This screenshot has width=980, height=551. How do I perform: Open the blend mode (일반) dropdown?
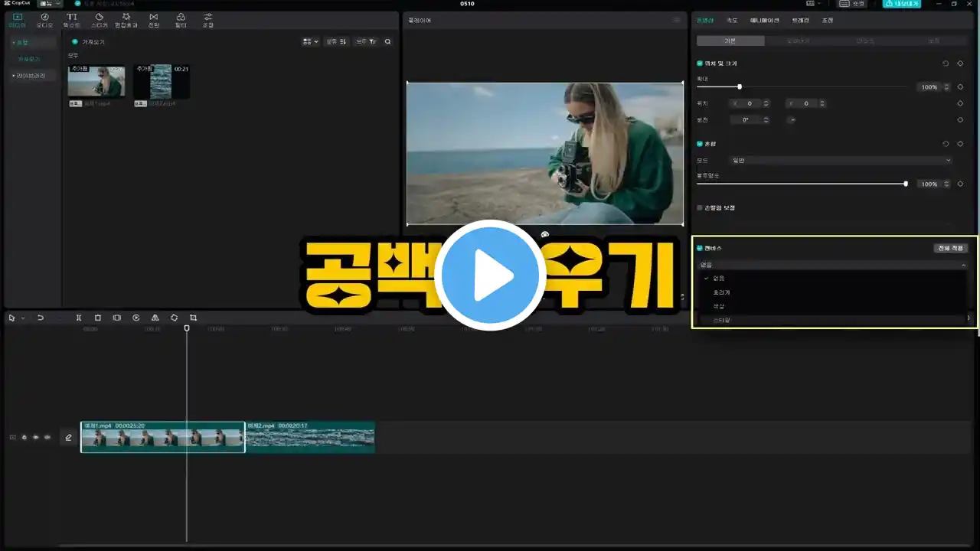pos(841,160)
